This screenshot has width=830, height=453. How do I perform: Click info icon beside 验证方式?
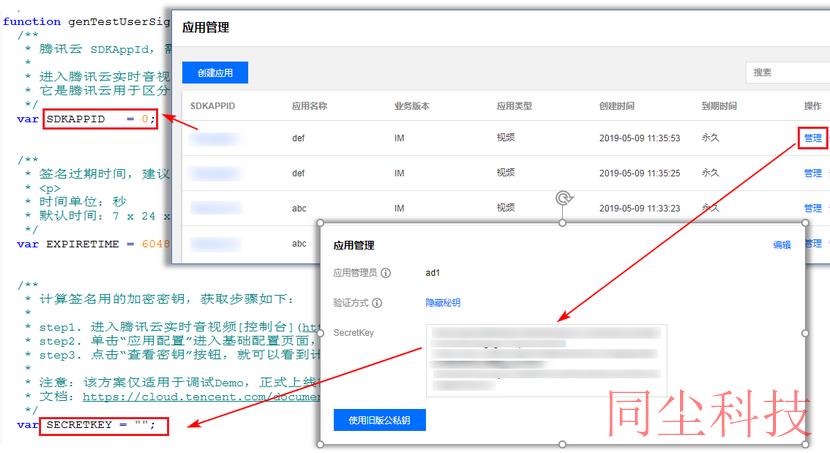click(x=377, y=303)
